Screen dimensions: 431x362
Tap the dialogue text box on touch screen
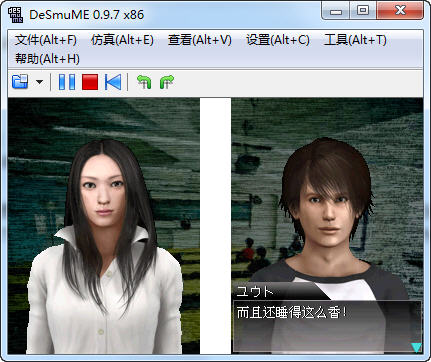coord(327,327)
